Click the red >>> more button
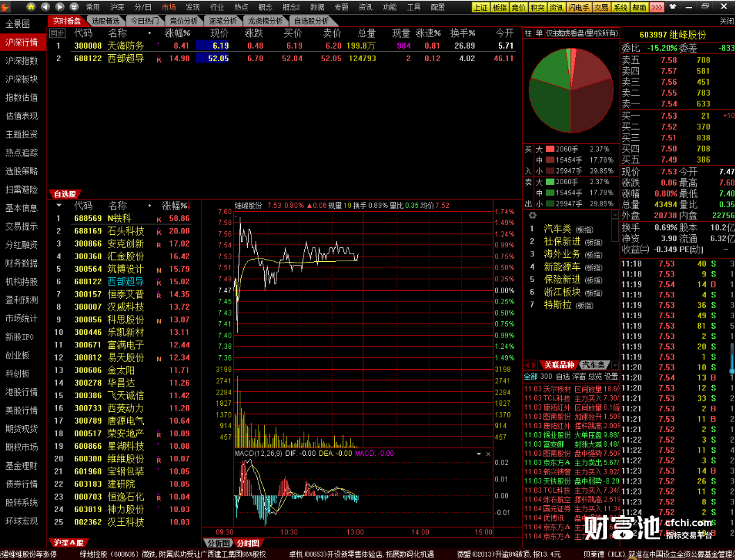 tap(657, 7)
